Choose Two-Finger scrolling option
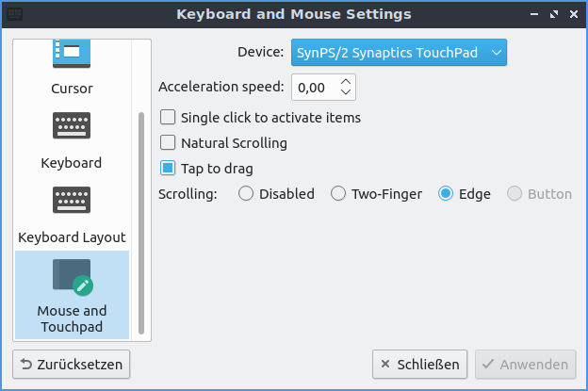The height and width of the screenshot is (391, 588). click(338, 194)
